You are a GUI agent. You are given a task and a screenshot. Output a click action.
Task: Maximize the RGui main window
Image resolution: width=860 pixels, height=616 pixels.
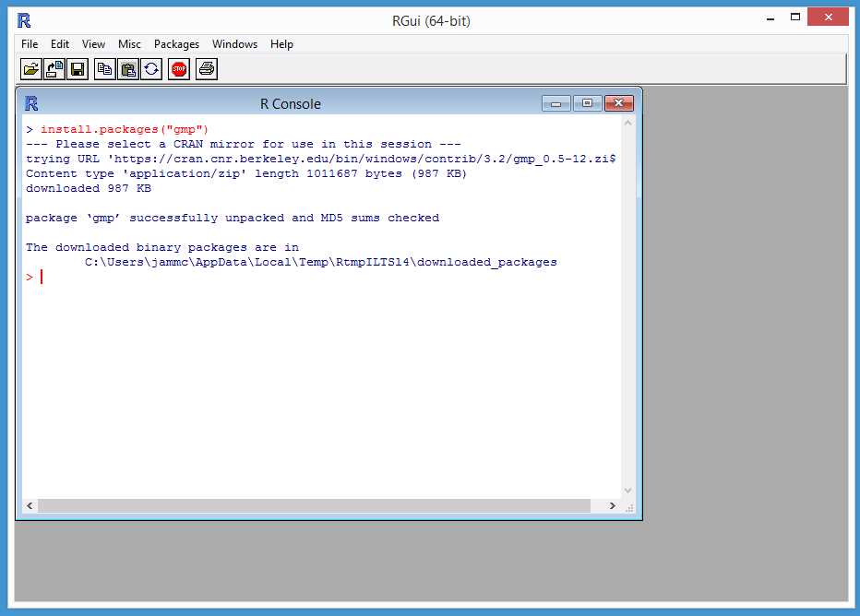click(x=795, y=18)
